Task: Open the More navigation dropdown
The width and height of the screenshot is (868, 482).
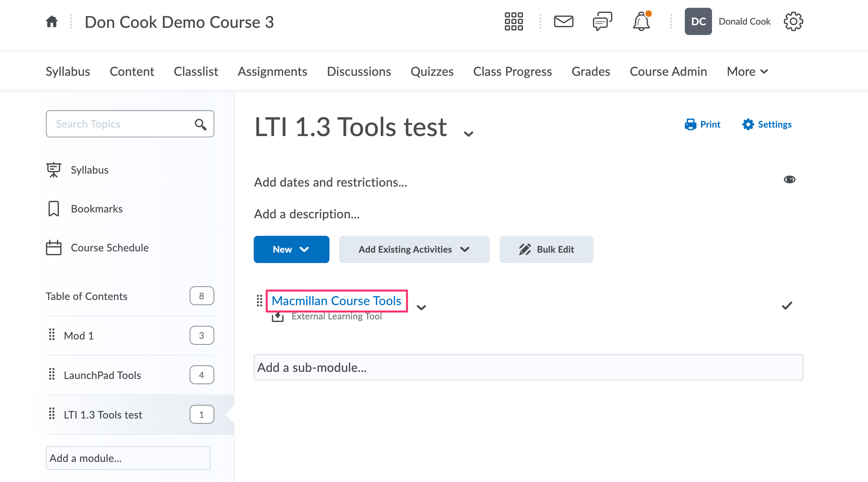Action: click(747, 71)
